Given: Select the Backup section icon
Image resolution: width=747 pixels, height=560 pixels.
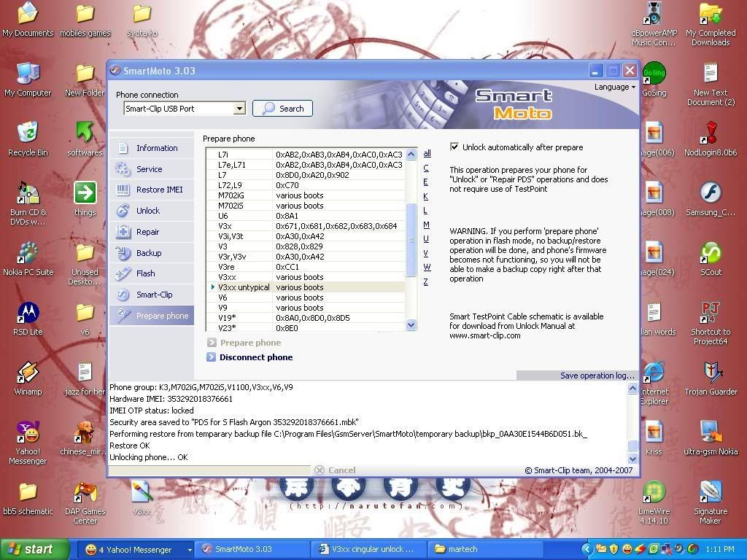Looking at the screenshot, I should coord(123,253).
